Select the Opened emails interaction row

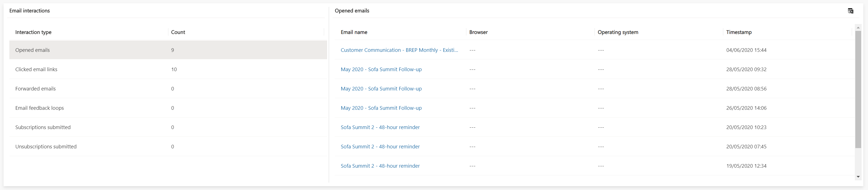tap(168, 50)
